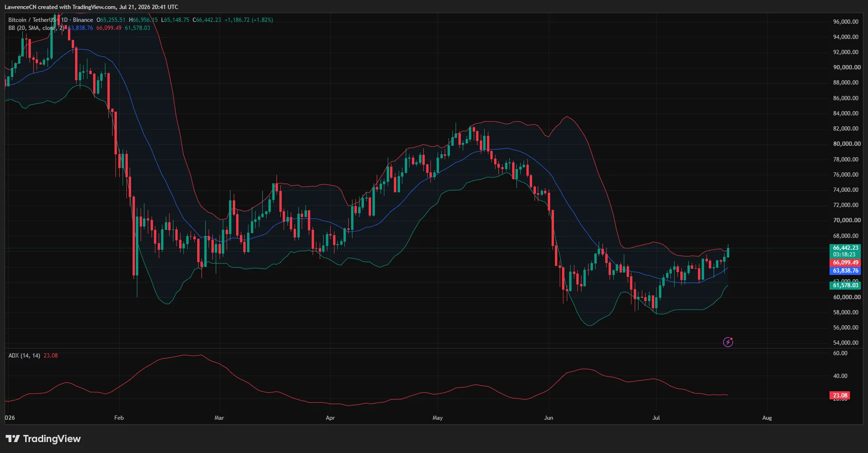868x453 pixels.
Task: Click the '1D · Binance' interval text in the legend
Action: pyautogui.click(x=77, y=20)
